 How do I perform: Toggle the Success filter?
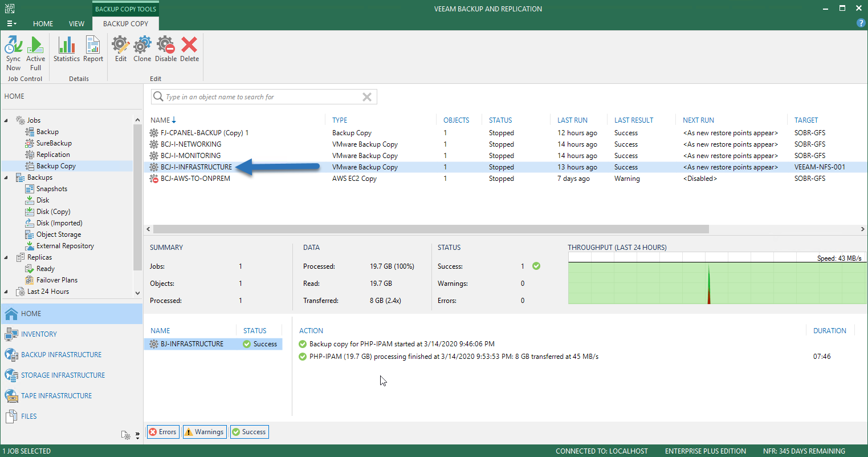[x=249, y=432]
